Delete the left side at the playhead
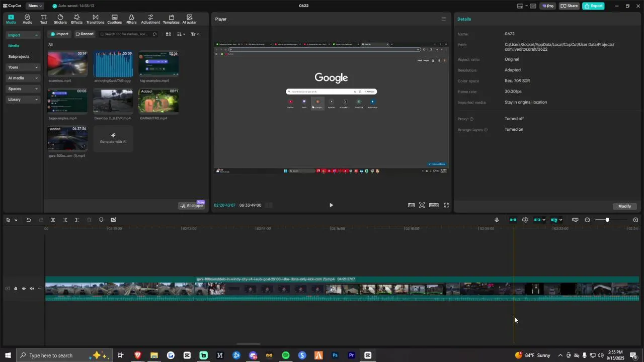Image resolution: width=644 pixels, height=362 pixels. click(x=65, y=220)
